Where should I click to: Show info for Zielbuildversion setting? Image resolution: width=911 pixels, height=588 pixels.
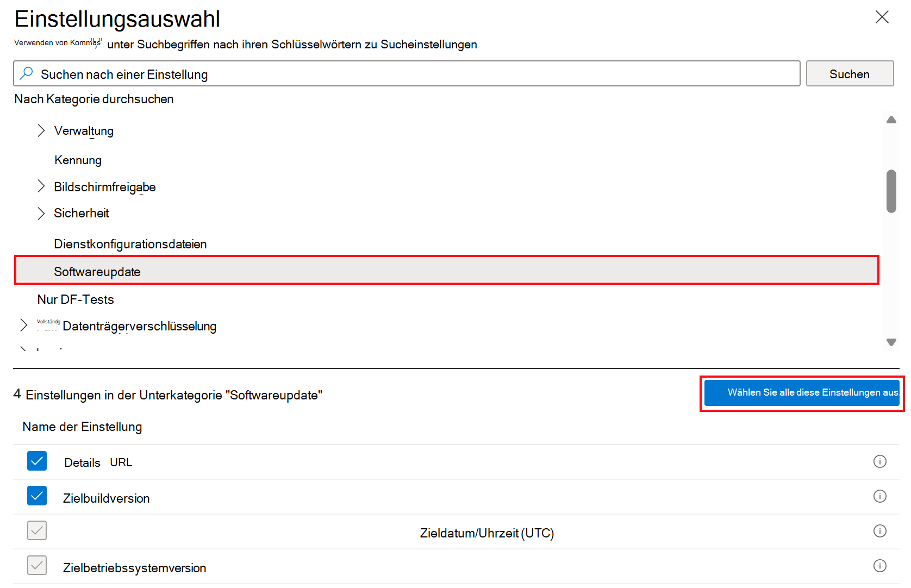coord(879,496)
